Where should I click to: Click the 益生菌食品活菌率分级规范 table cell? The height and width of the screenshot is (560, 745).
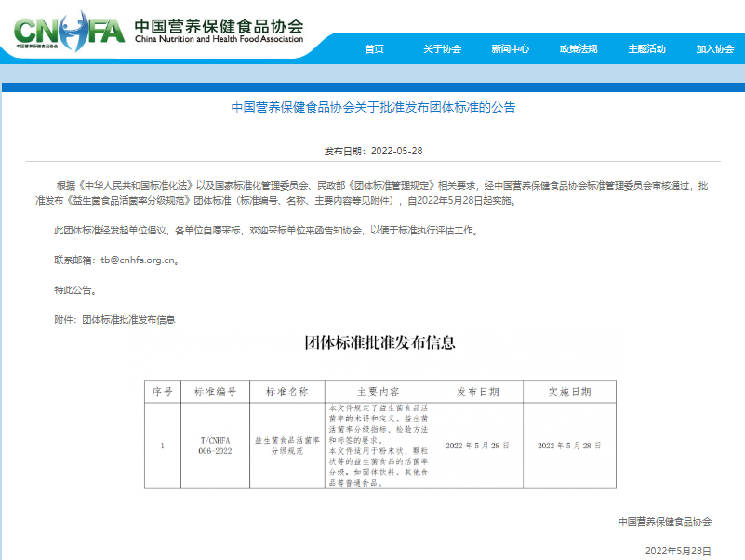click(x=286, y=446)
